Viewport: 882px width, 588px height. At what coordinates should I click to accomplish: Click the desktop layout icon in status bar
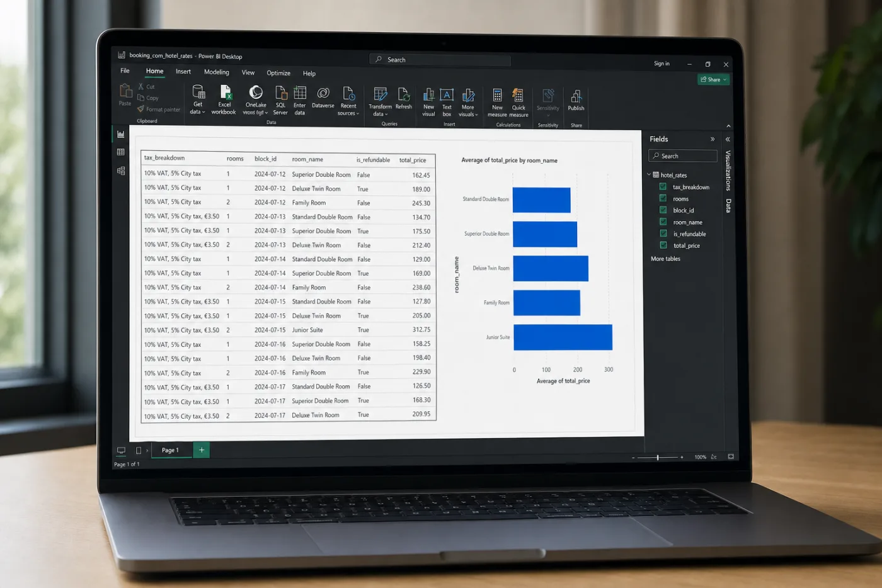pos(121,451)
